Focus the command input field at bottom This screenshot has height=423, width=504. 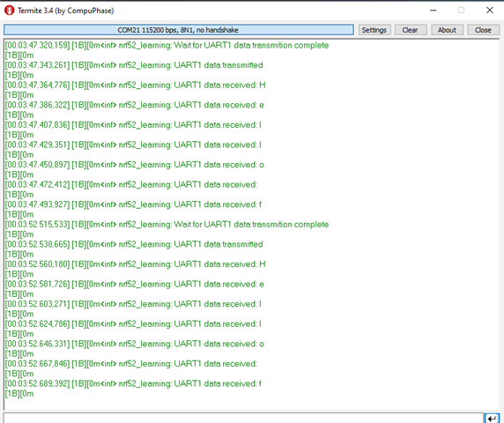(243, 419)
